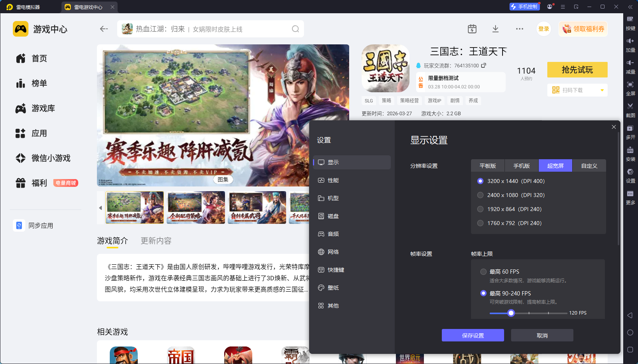Open the 榜单 rankings page

32,83
